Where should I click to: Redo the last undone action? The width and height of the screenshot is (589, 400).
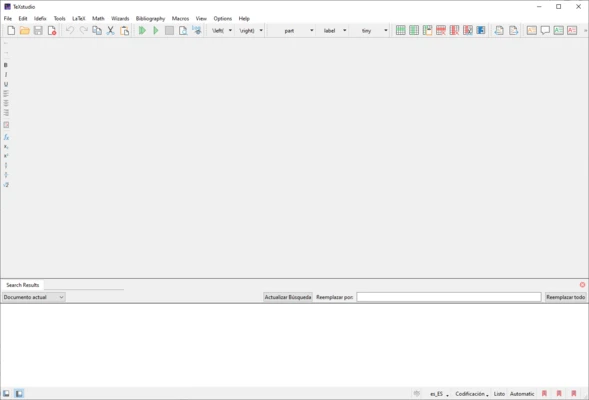click(83, 30)
